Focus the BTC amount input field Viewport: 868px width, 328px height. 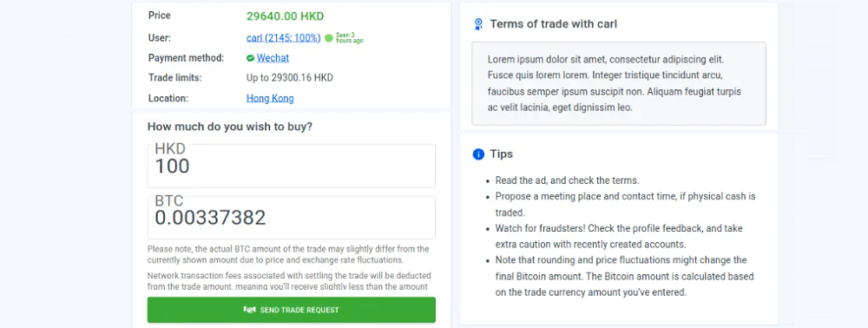291,218
